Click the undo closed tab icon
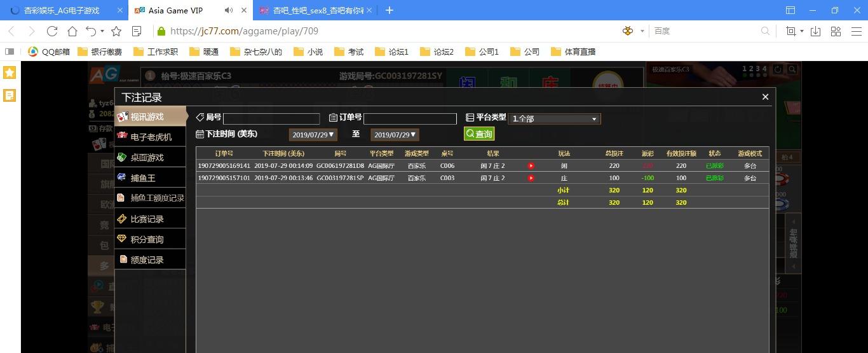Viewport: 868px width, 353px height. point(92,31)
